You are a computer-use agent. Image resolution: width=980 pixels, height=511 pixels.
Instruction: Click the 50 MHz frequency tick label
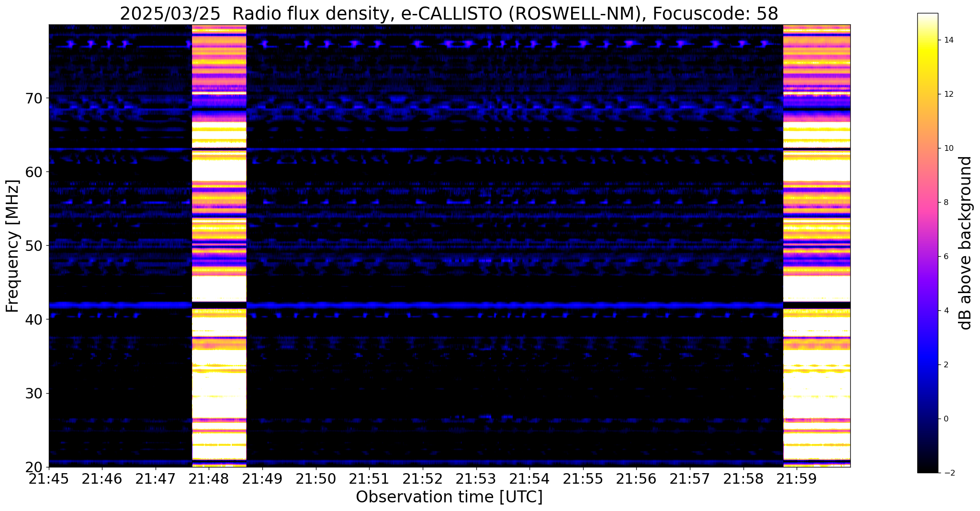point(34,246)
